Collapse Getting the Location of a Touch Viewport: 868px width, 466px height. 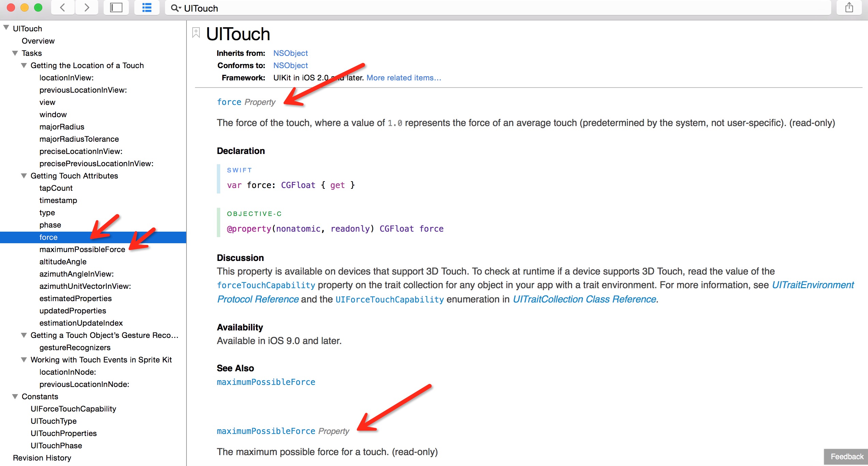click(24, 65)
